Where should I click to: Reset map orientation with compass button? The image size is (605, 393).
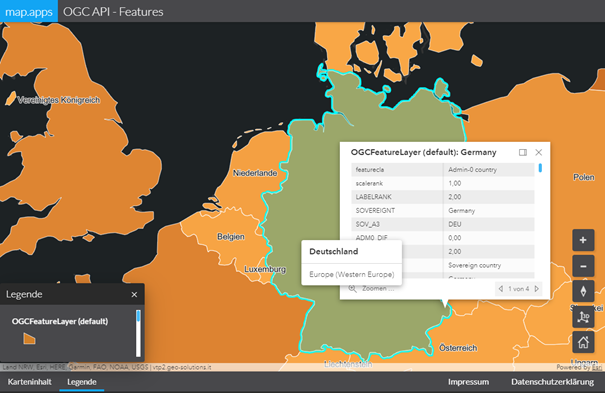pos(583,291)
